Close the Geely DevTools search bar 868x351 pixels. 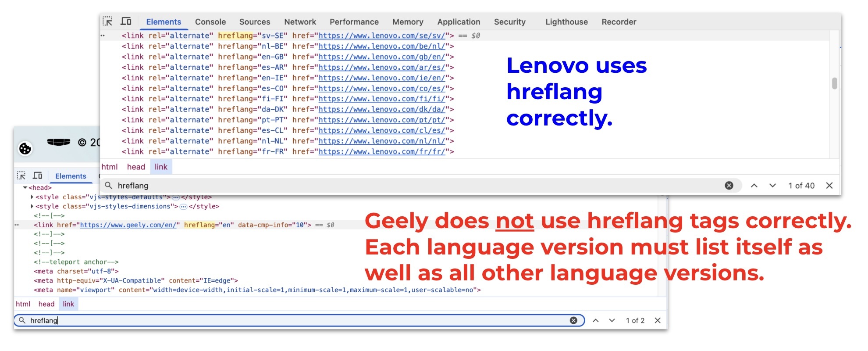point(658,320)
